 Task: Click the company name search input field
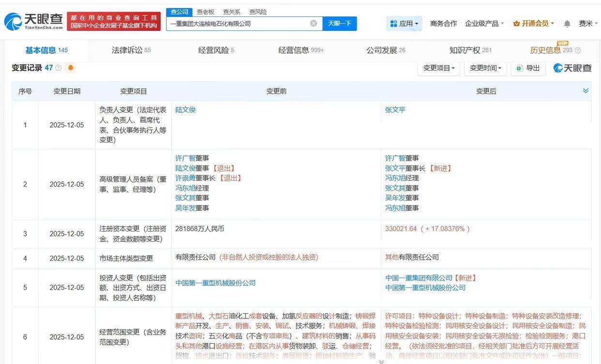tap(237, 23)
